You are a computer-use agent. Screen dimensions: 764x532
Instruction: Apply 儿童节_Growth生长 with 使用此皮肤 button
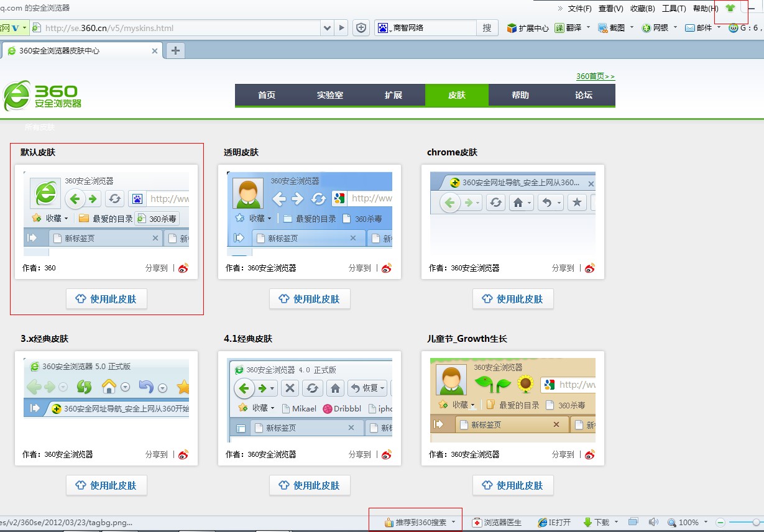pos(513,485)
